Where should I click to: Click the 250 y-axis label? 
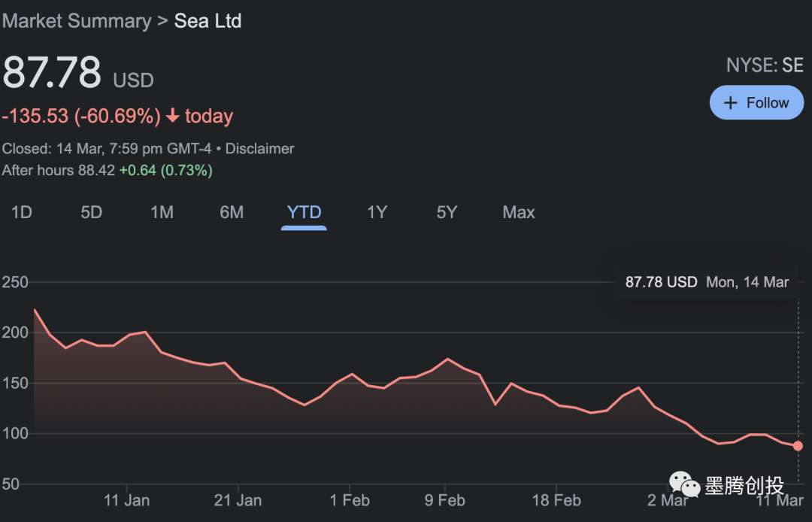pyautogui.click(x=15, y=282)
